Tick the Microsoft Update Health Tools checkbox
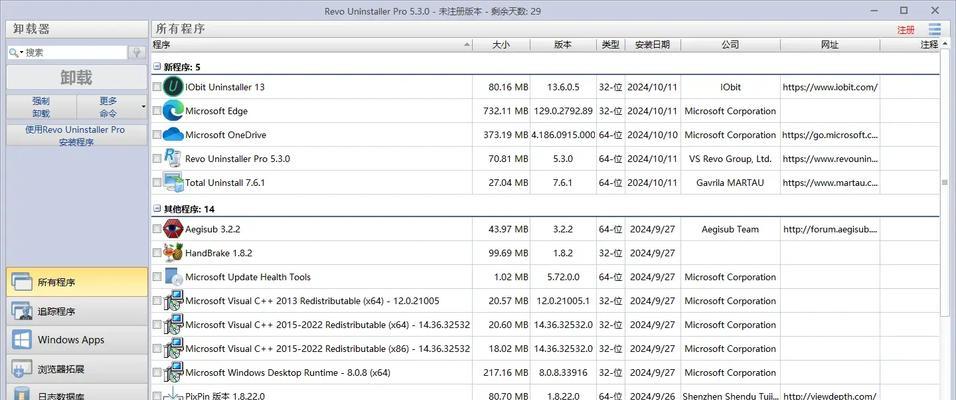956x400 pixels. pyautogui.click(x=157, y=277)
